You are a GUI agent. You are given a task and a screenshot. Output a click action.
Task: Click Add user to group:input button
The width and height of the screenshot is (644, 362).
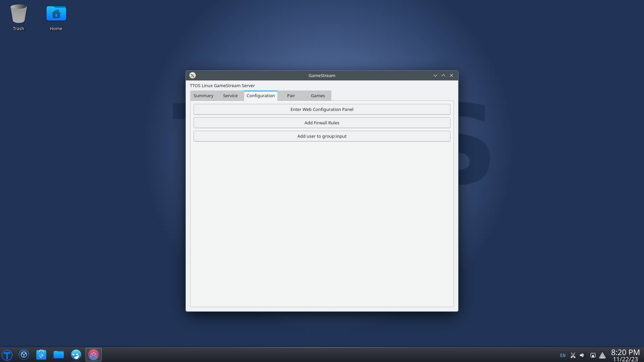(322, 136)
